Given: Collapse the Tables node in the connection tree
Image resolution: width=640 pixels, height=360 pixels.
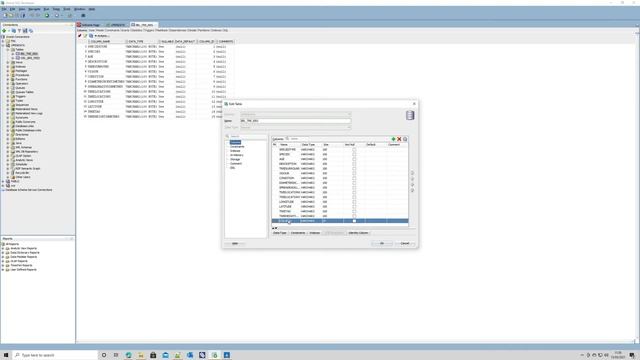Looking at the screenshot, I should click(x=8, y=49).
